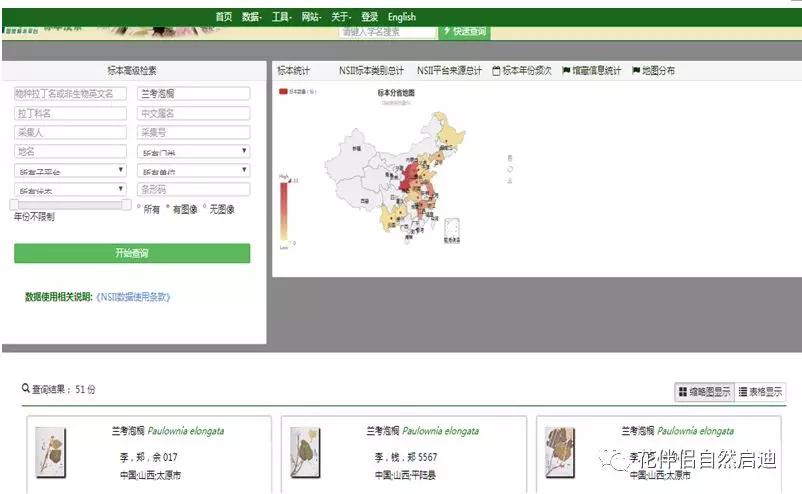
Task: Expand the 关于 navigation menu
Action: point(341,17)
